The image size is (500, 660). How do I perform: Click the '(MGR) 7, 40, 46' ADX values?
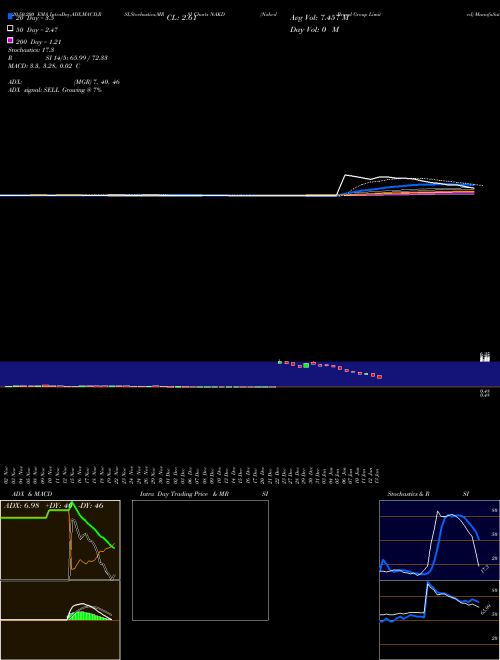[x=96, y=82]
